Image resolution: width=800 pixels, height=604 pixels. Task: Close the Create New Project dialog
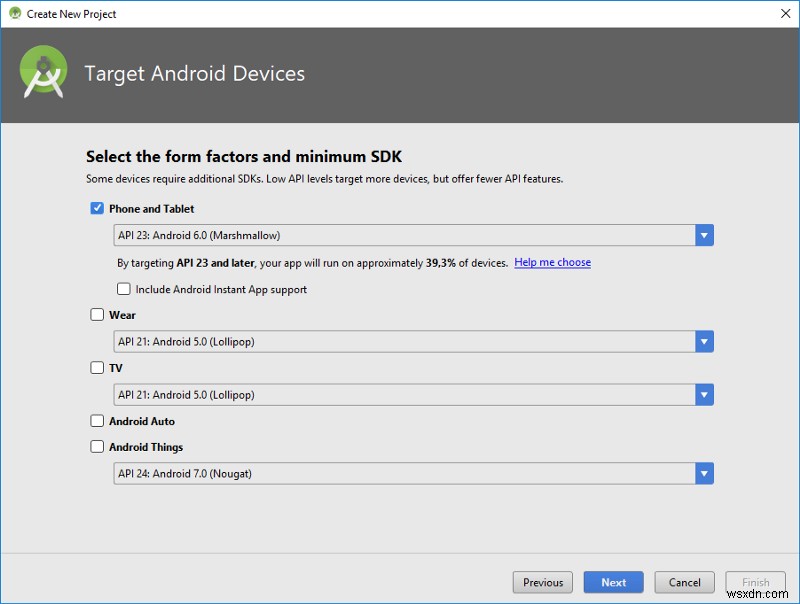coord(785,14)
